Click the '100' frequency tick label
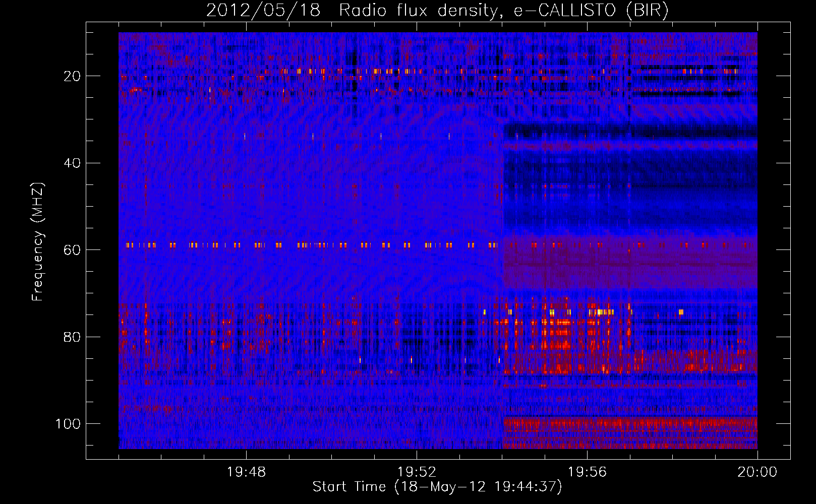Image resolution: width=816 pixels, height=504 pixels. [x=68, y=424]
